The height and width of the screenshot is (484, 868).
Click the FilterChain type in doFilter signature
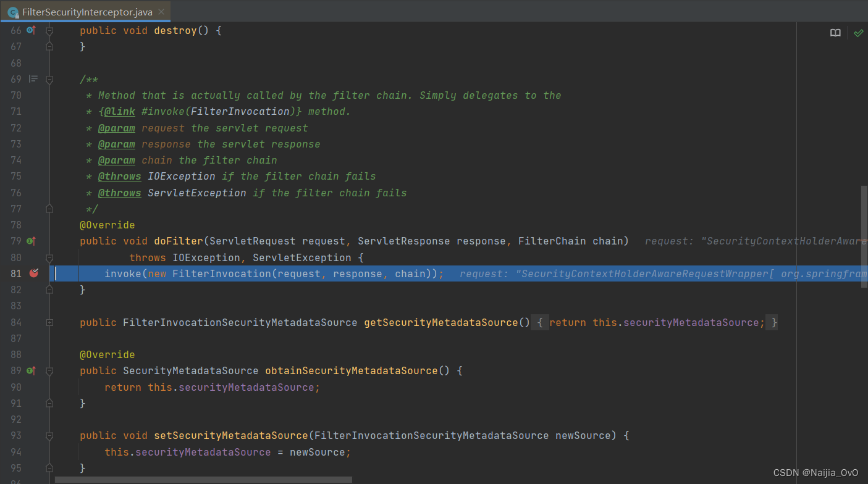point(552,241)
